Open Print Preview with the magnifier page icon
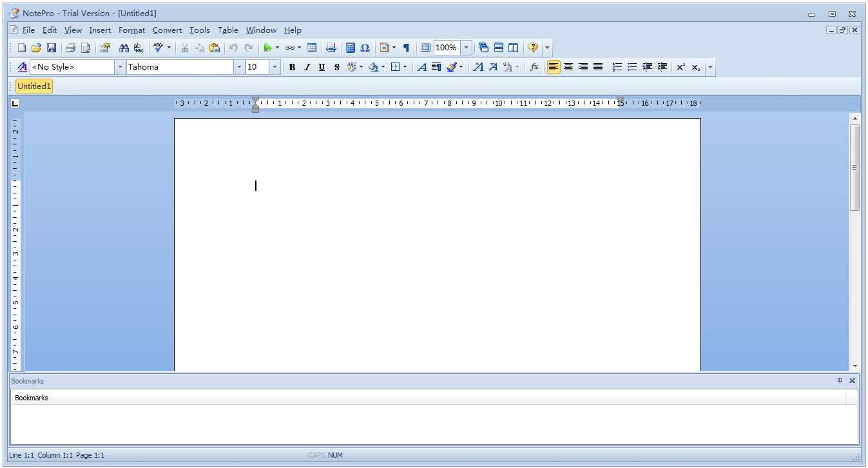The width and height of the screenshot is (868, 468). (x=85, y=48)
